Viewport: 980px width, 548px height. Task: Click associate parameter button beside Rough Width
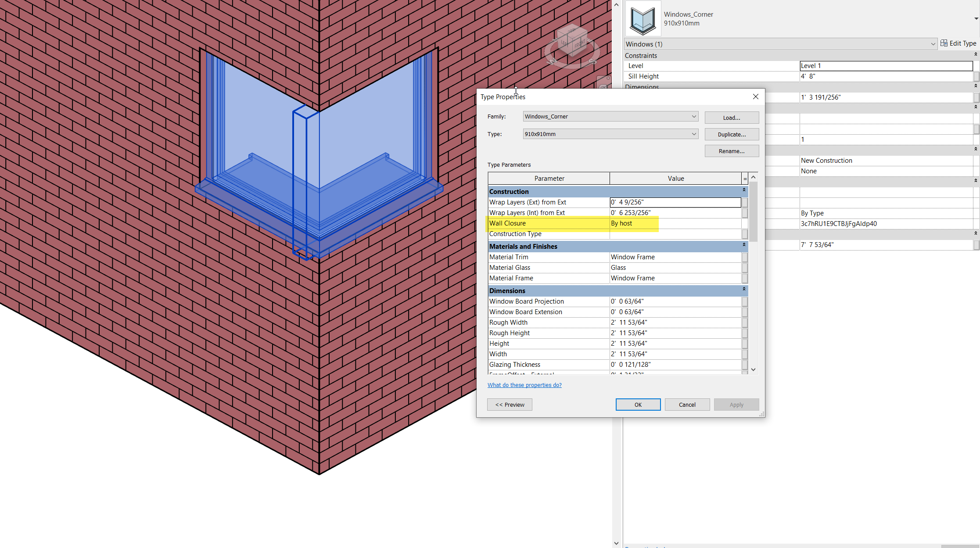pos(744,322)
